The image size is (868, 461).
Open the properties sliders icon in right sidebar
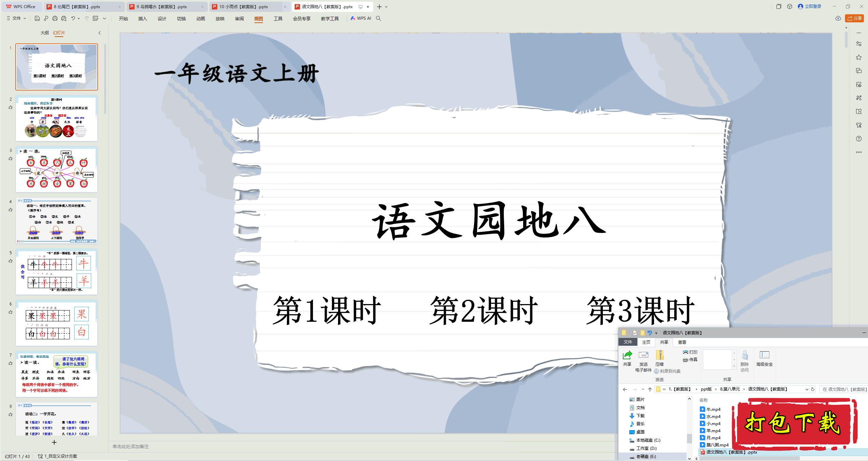point(859,44)
